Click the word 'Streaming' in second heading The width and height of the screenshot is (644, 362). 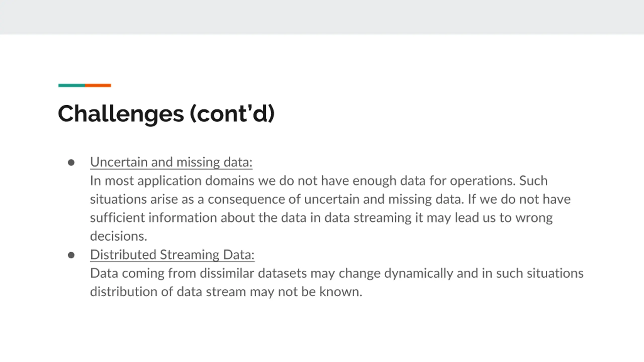[x=190, y=255]
